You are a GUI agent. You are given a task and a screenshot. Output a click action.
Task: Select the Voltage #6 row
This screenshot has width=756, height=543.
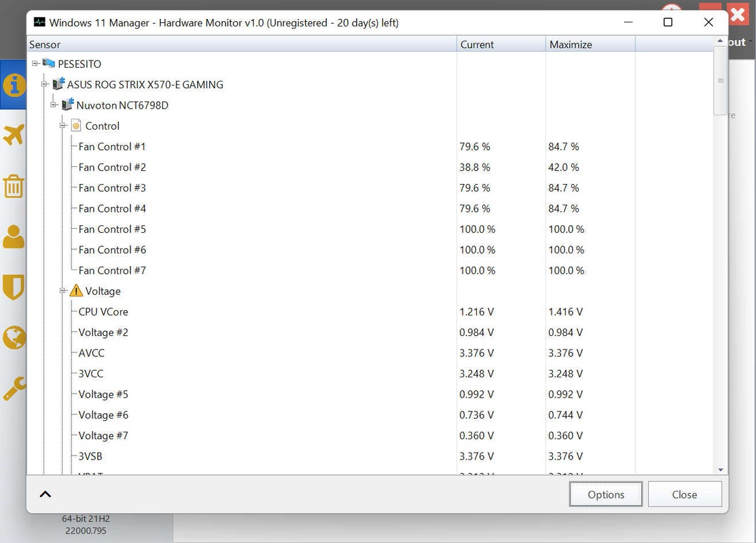point(370,415)
